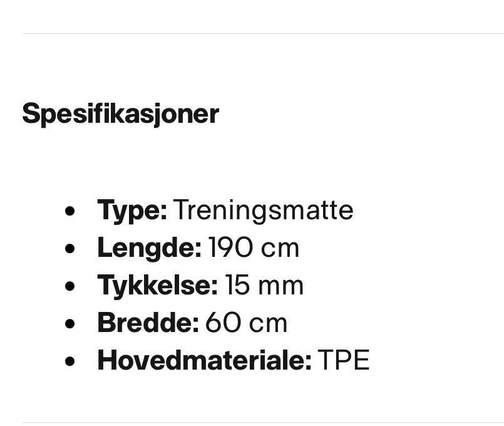
Task: Click the "cm" unit in Bredde row
Action: 269,325
